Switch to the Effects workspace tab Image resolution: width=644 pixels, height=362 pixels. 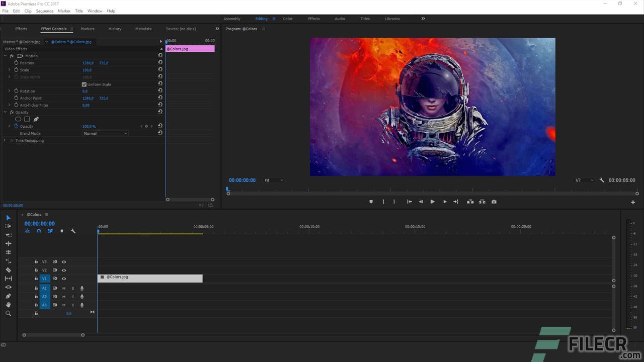click(313, 19)
